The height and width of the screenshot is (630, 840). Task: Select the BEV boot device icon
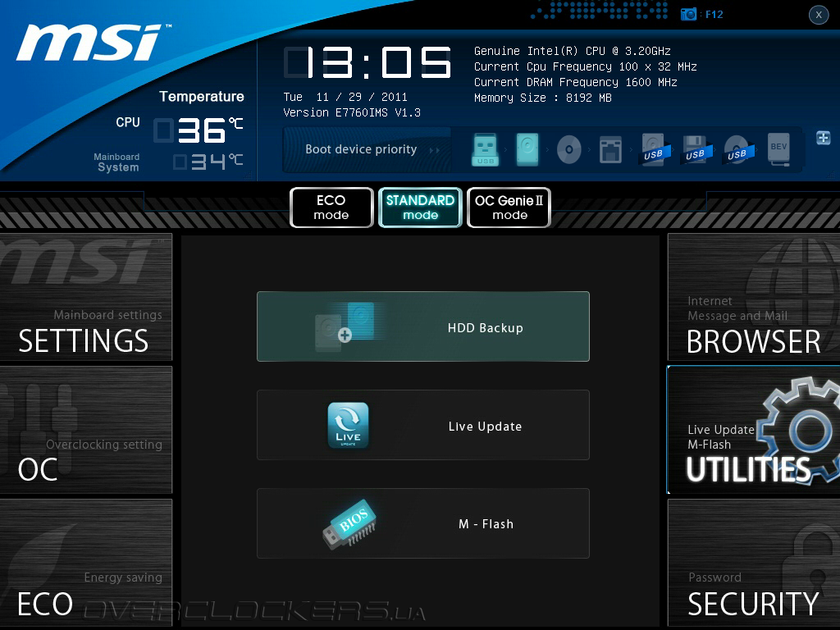(779, 149)
